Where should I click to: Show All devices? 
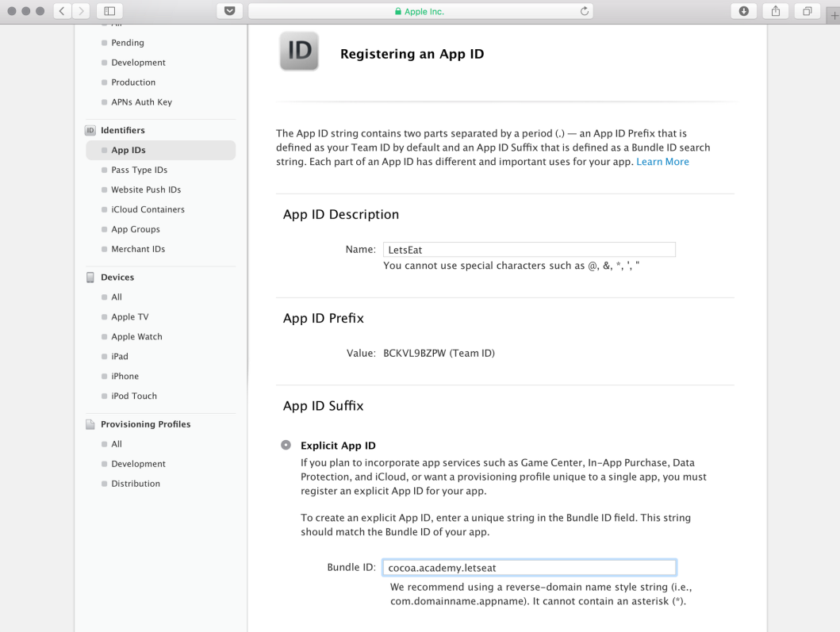117,297
